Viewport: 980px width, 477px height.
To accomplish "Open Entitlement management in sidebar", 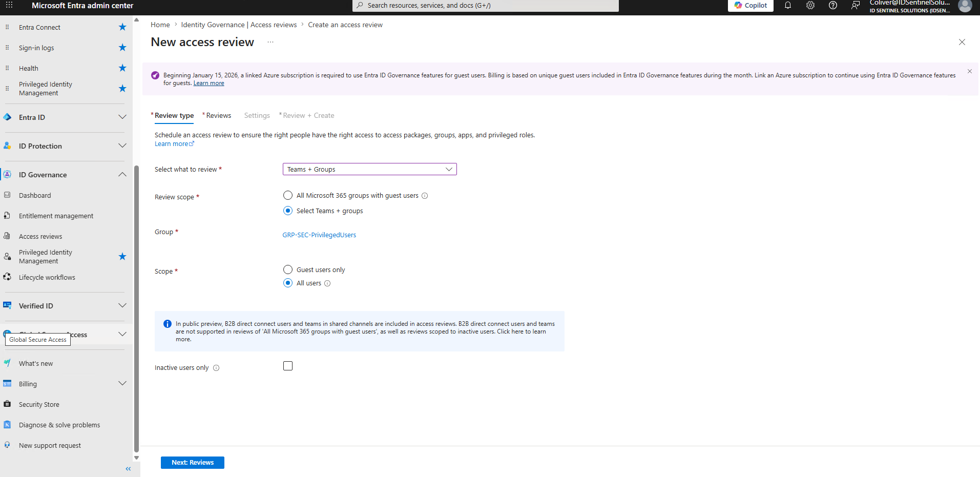I will [x=56, y=216].
